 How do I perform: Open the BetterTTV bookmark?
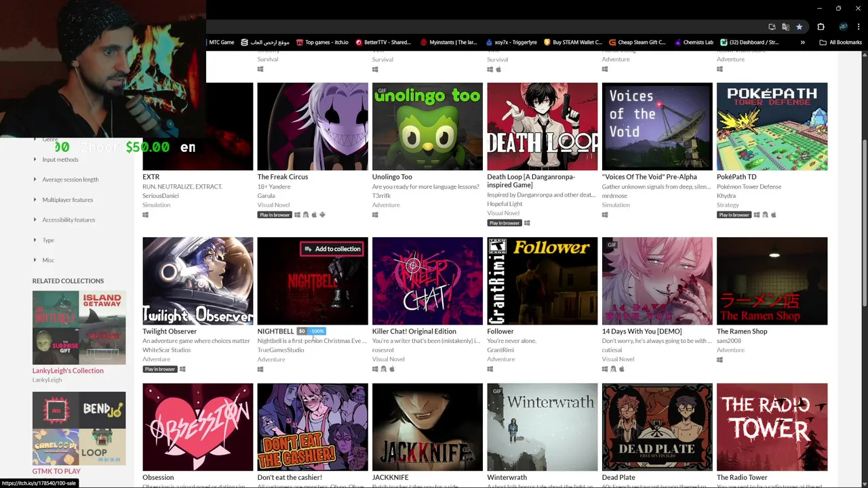383,42
